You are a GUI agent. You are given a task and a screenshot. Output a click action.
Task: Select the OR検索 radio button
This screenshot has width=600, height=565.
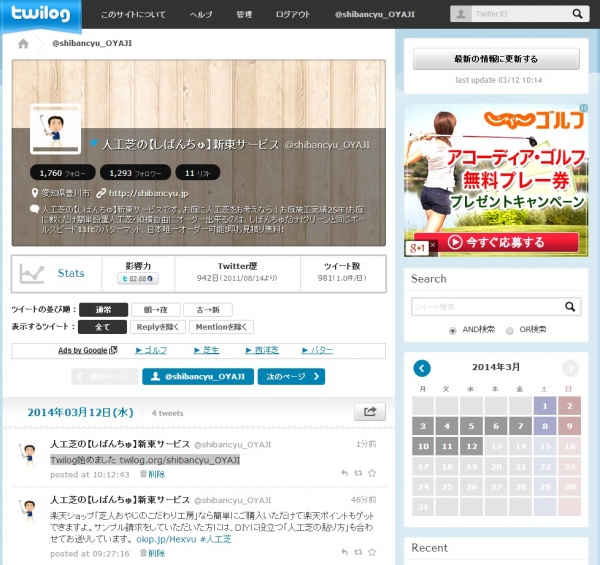pos(510,331)
